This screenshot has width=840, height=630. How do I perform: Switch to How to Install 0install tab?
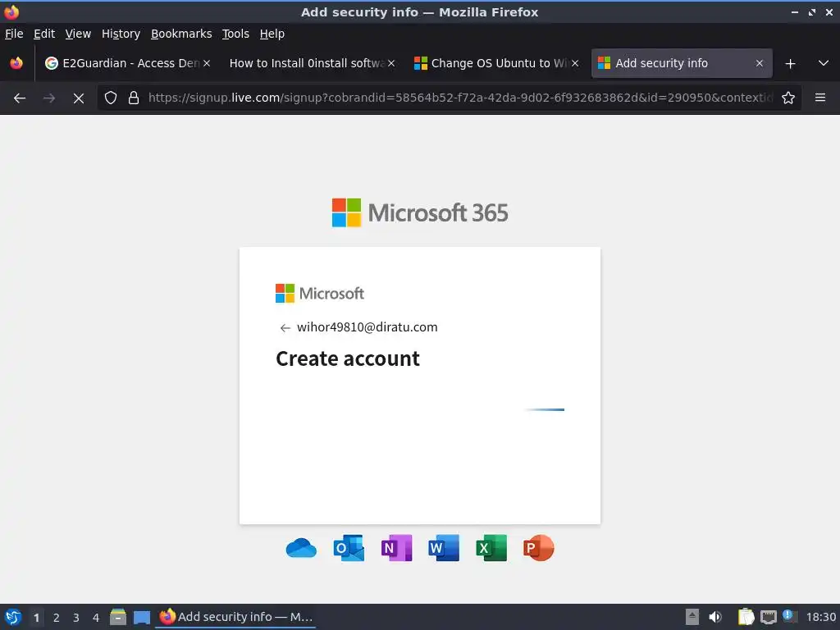pyautogui.click(x=313, y=63)
